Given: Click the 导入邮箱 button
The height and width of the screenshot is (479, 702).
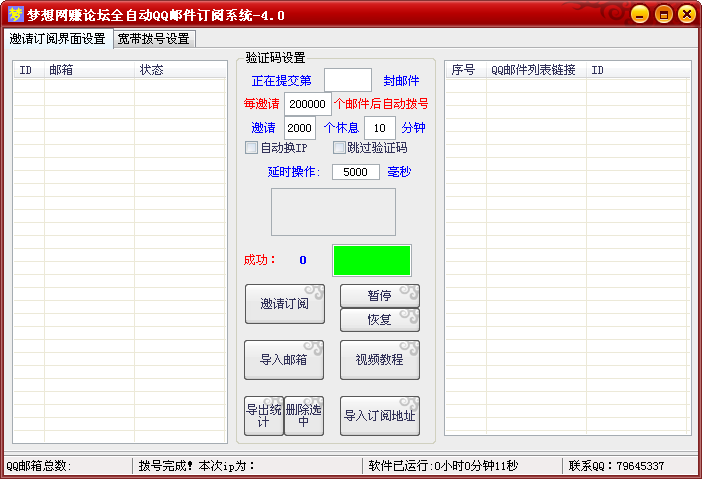Looking at the screenshot, I should (284, 360).
